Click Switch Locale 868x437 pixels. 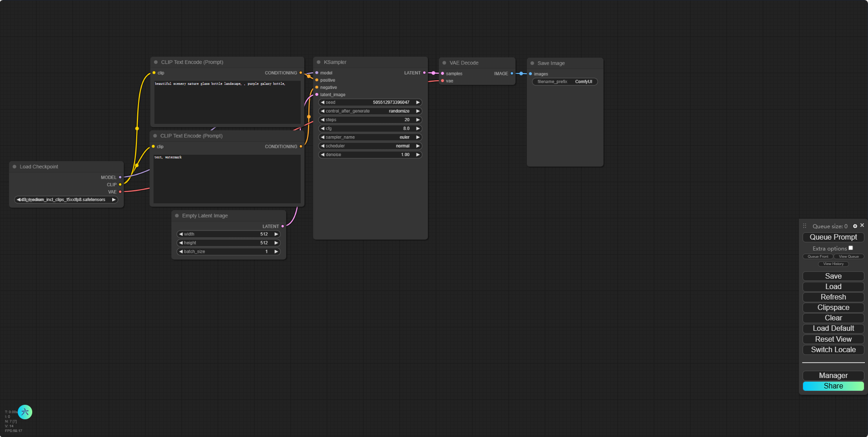pos(833,350)
